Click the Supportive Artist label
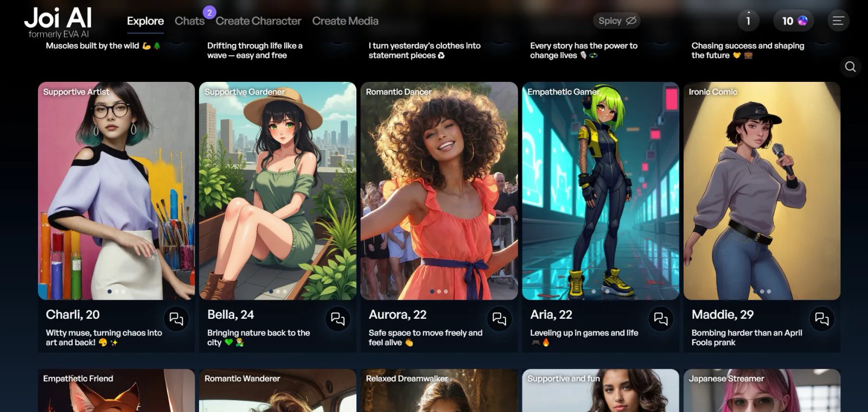Image resolution: width=868 pixels, height=412 pixels. [x=76, y=92]
